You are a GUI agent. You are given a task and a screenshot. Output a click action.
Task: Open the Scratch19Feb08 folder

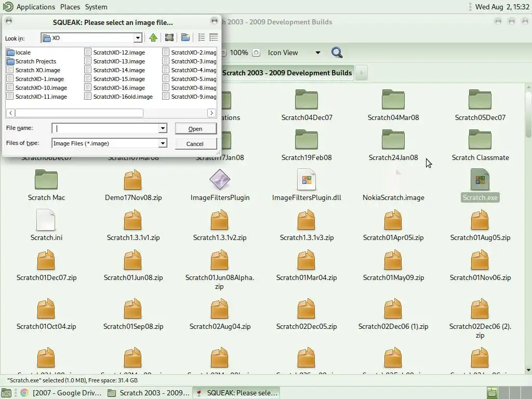(307, 145)
